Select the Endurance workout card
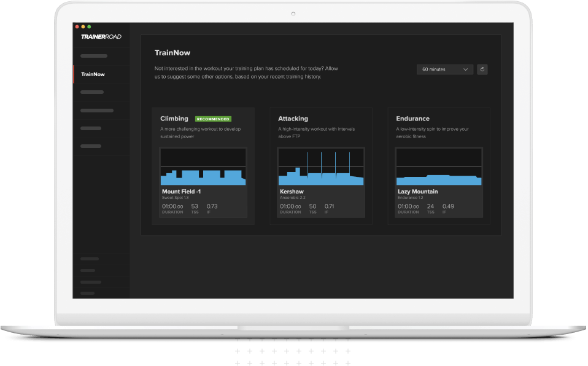Screen dimensions: 588x366 point(439,166)
